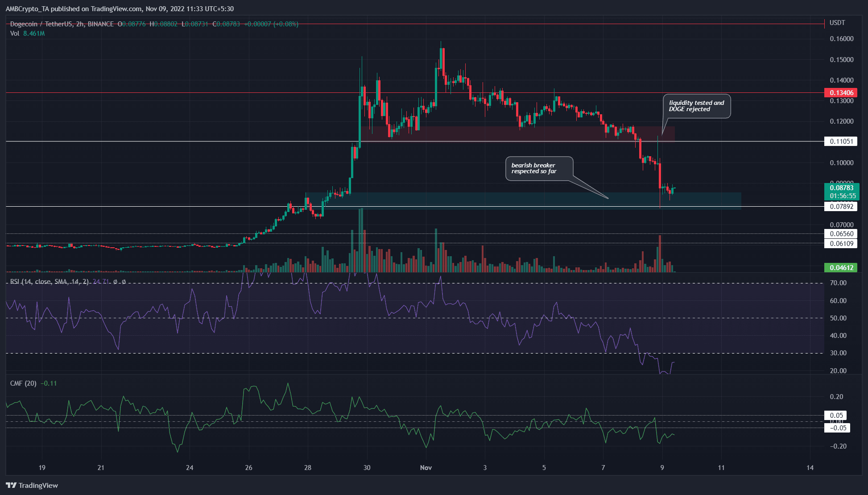The image size is (868, 495).
Task: Click the Nov date label on time axis
Action: tap(426, 468)
